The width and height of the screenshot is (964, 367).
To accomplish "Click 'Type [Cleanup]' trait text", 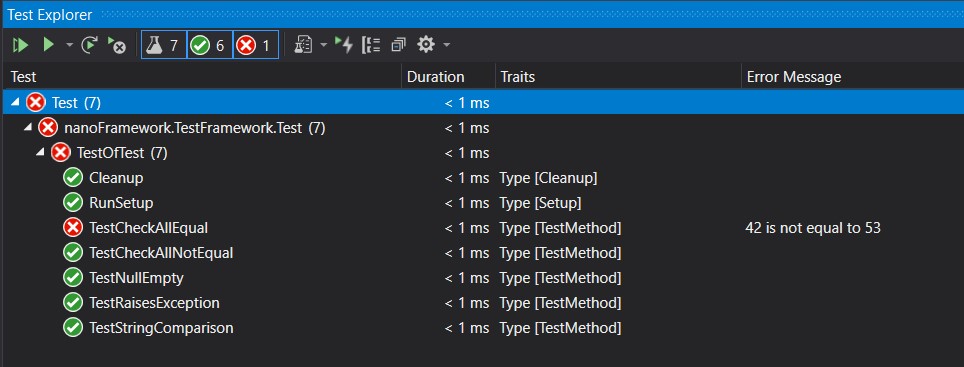I will coord(548,178).
